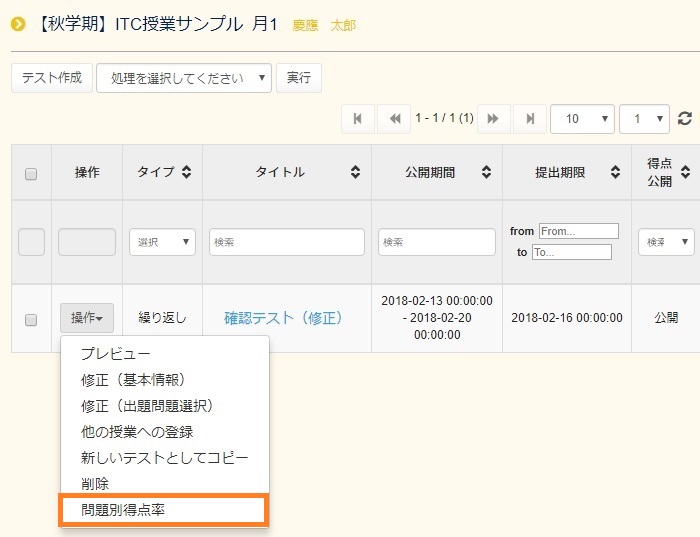Open the 処理を選択してください dropdown
The height and width of the screenshot is (537, 700).
coord(183,78)
